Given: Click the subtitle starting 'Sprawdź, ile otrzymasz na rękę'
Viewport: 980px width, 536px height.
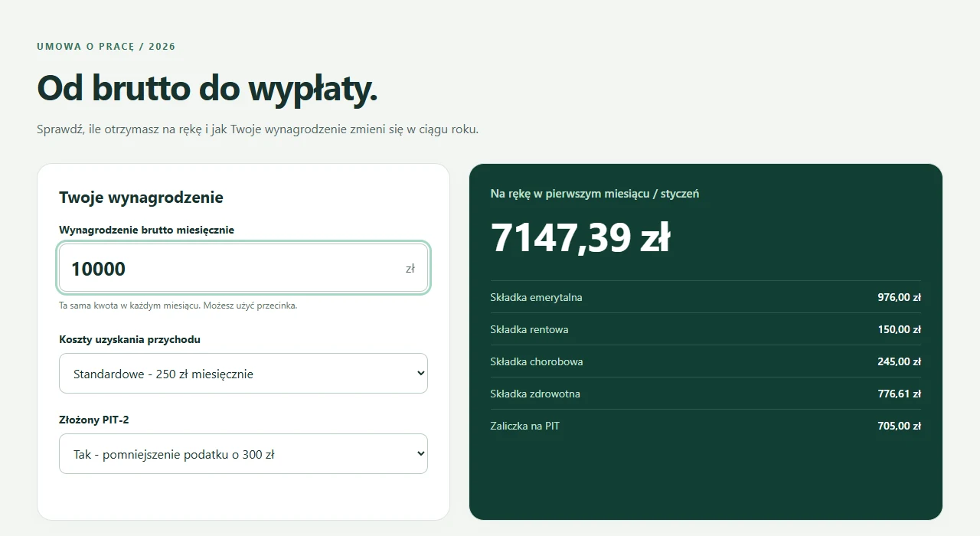Looking at the screenshot, I should (257, 129).
